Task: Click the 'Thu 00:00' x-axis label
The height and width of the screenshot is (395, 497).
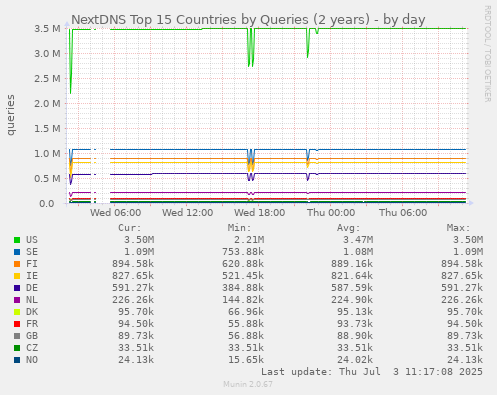Action: (x=331, y=213)
